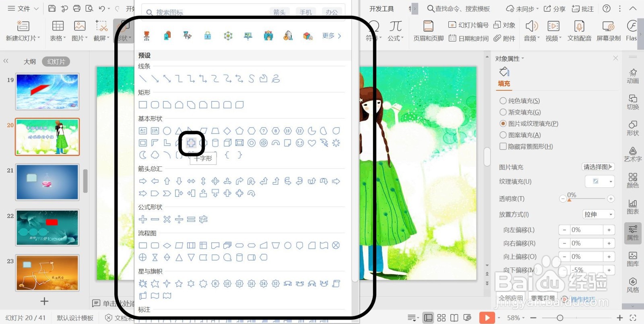The height and width of the screenshot is (324, 644).
Task: Select the rounded rectangle shape
Action: point(155,105)
